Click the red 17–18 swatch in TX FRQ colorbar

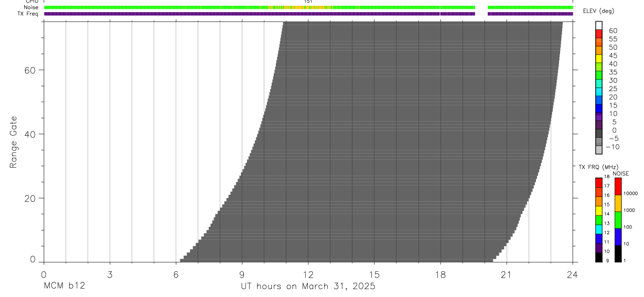point(599,182)
